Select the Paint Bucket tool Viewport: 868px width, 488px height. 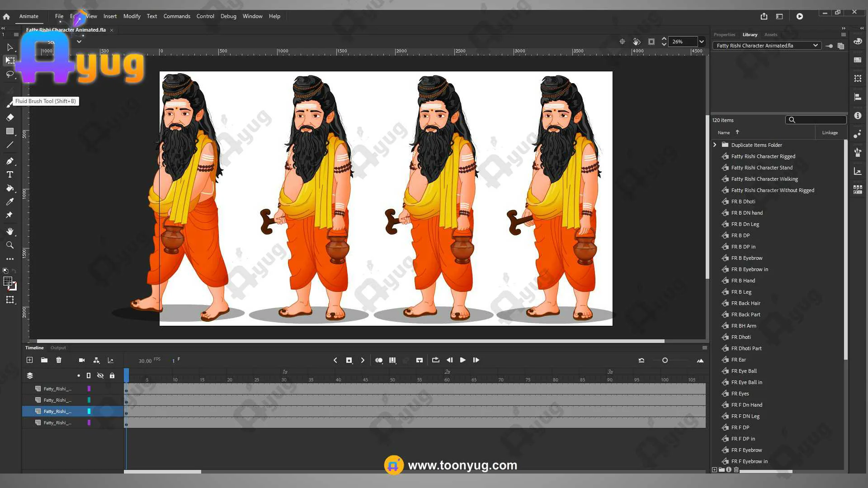point(9,188)
